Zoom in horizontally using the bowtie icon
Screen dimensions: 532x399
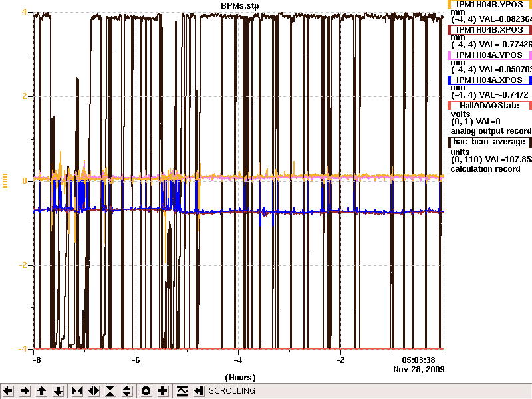coord(77,391)
